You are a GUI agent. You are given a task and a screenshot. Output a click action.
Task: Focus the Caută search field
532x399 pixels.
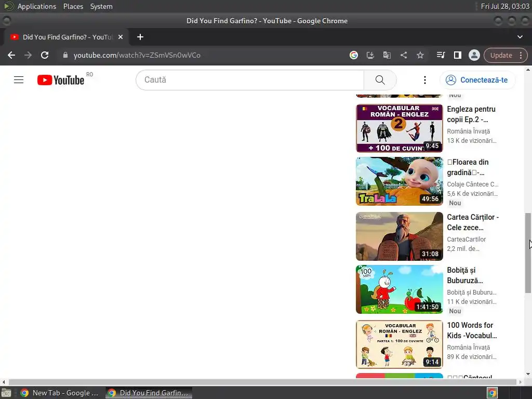coord(250,80)
